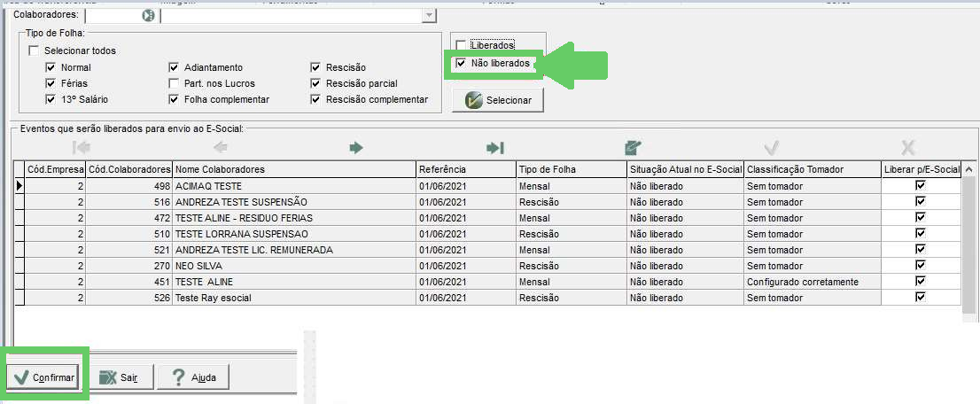Image resolution: width=980 pixels, height=404 pixels.
Task: Click the Tipo de Folha column header
Action: pos(572,169)
